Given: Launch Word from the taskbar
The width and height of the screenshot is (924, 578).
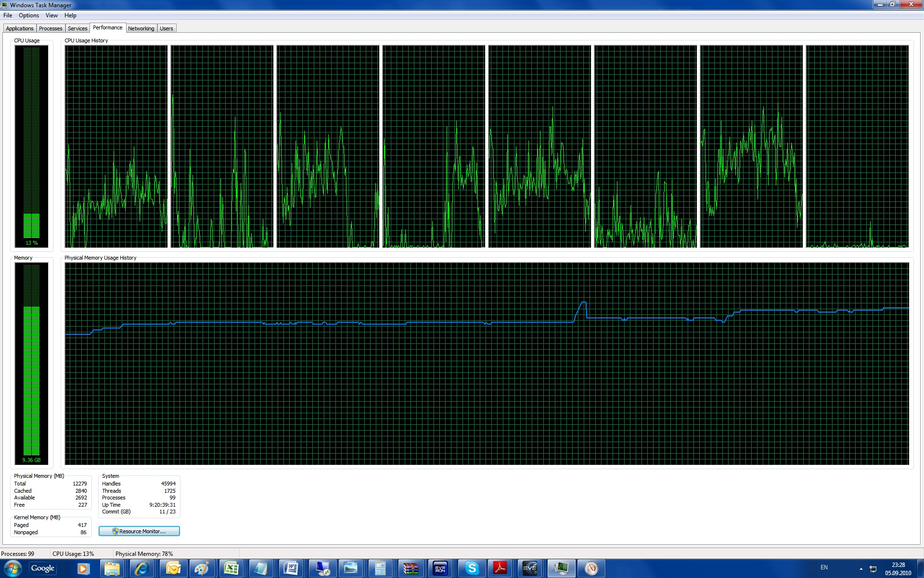Looking at the screenshot, I should pyautogui.click(x=291, y=568).
